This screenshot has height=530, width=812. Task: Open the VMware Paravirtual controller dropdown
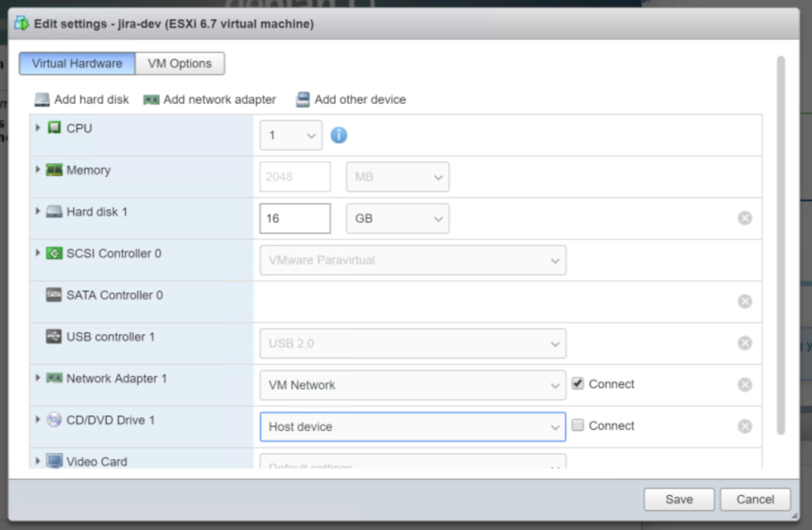(412, 260)
